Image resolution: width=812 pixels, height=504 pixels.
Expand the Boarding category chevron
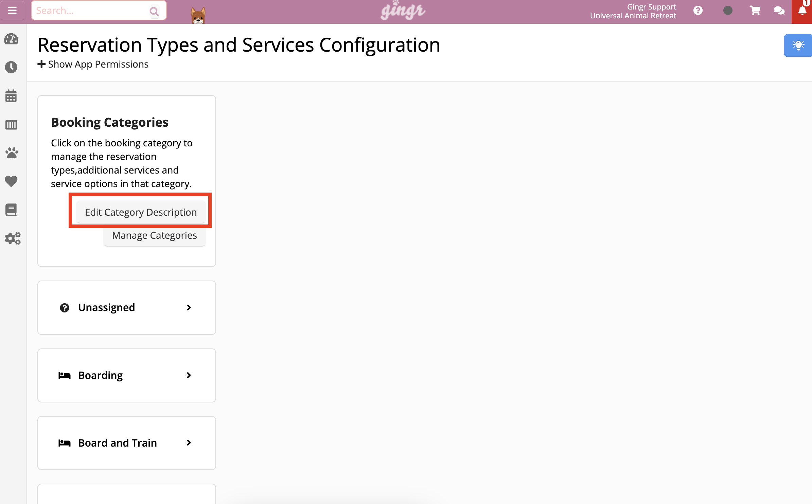click(x=189, y=375)
